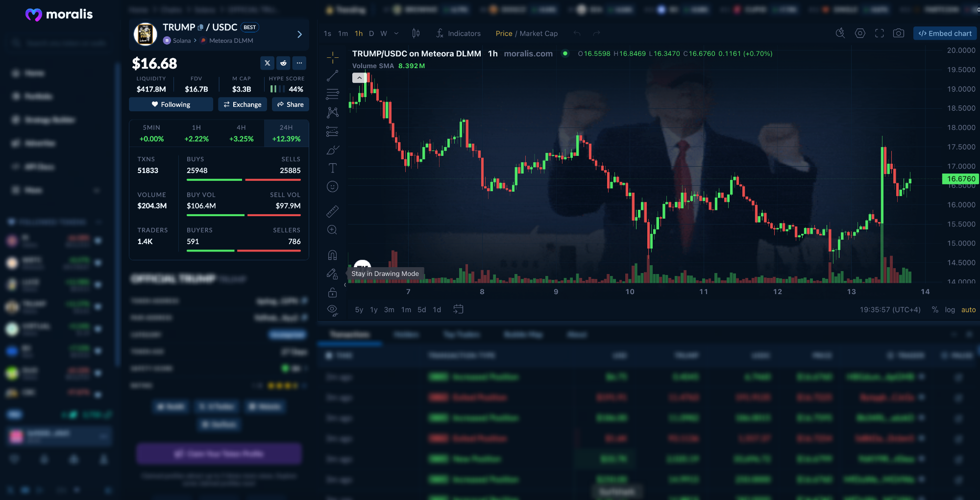
Task: Set chart range to 5d
Action: (x=421, y=310)
